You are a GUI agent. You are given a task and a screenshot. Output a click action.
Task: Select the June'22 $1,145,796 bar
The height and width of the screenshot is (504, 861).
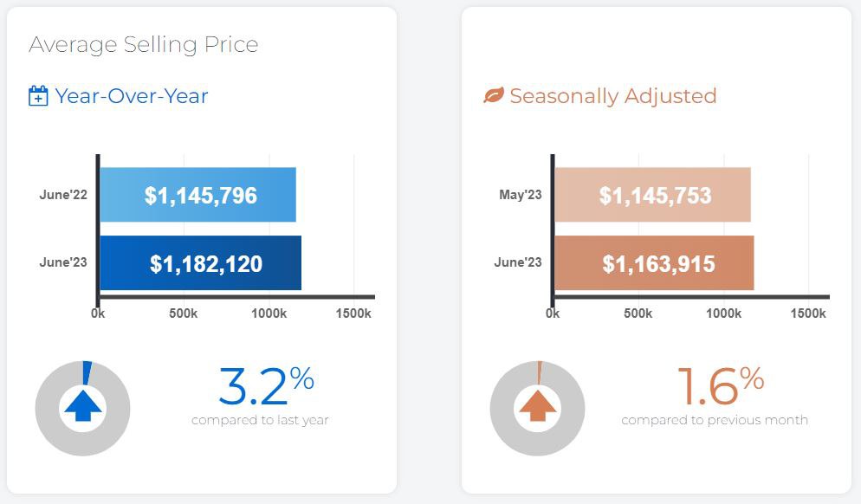coord(198,195)
